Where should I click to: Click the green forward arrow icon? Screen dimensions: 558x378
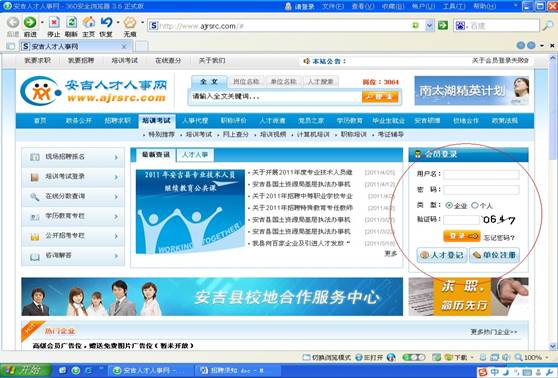click(x=30, y=22)
